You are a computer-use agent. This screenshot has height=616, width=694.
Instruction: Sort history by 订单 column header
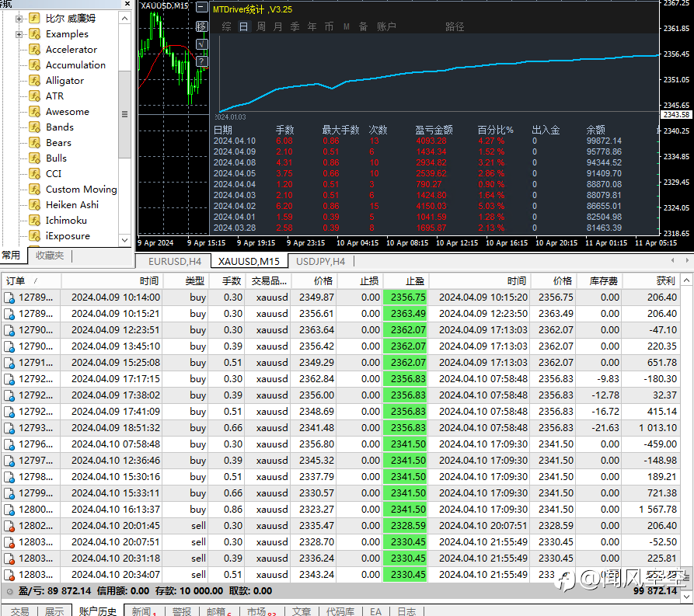31,281
